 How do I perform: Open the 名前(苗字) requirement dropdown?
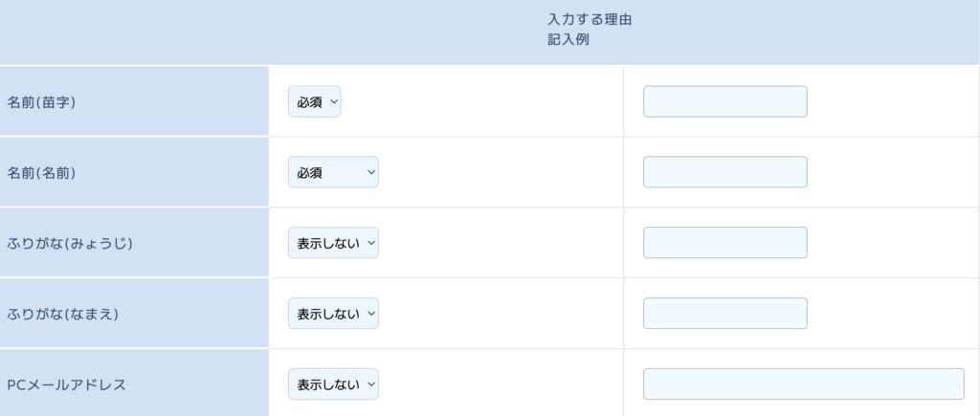[x=314, y=101]
